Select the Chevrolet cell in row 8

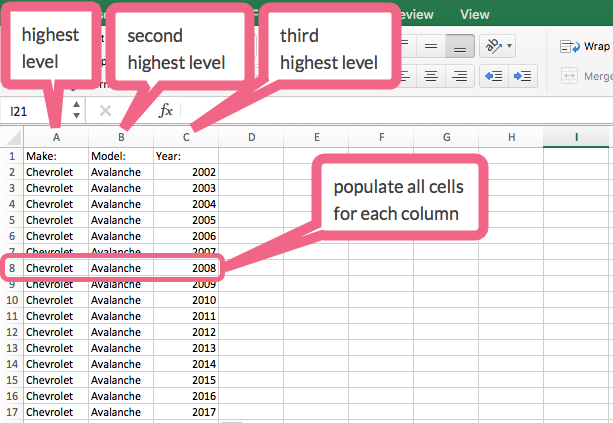point(56,268)
